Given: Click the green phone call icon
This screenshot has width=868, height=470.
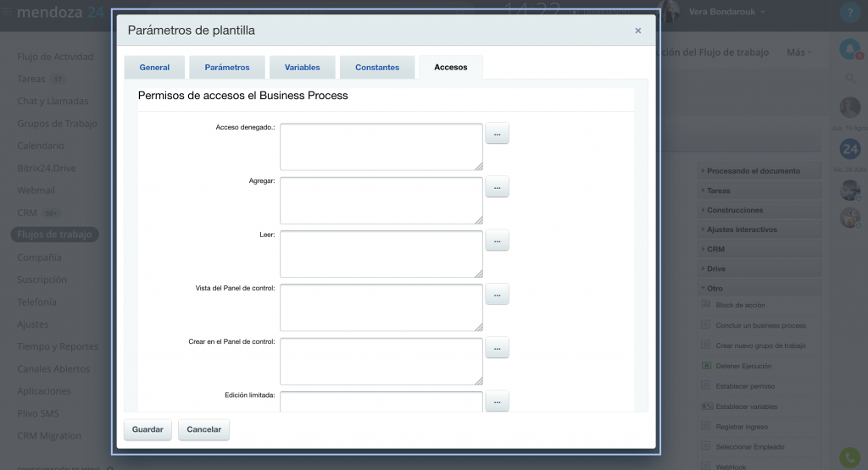Looking at the screenshot, I should point(849,457).
